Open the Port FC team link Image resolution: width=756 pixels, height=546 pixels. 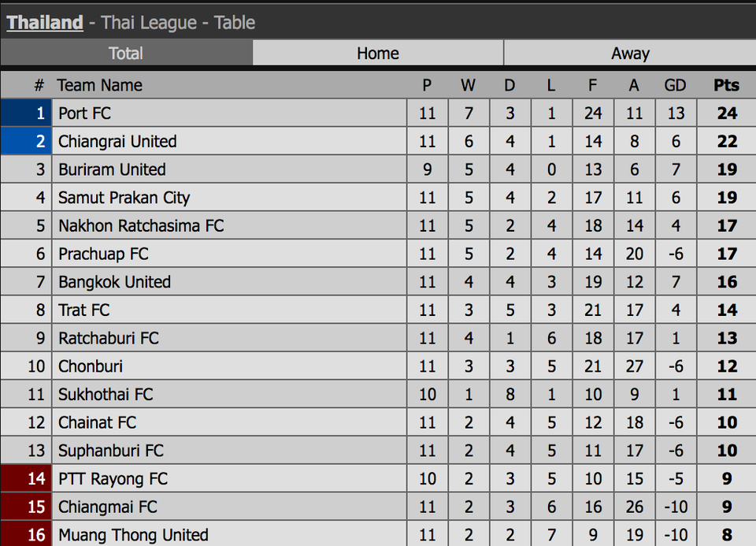85,113
